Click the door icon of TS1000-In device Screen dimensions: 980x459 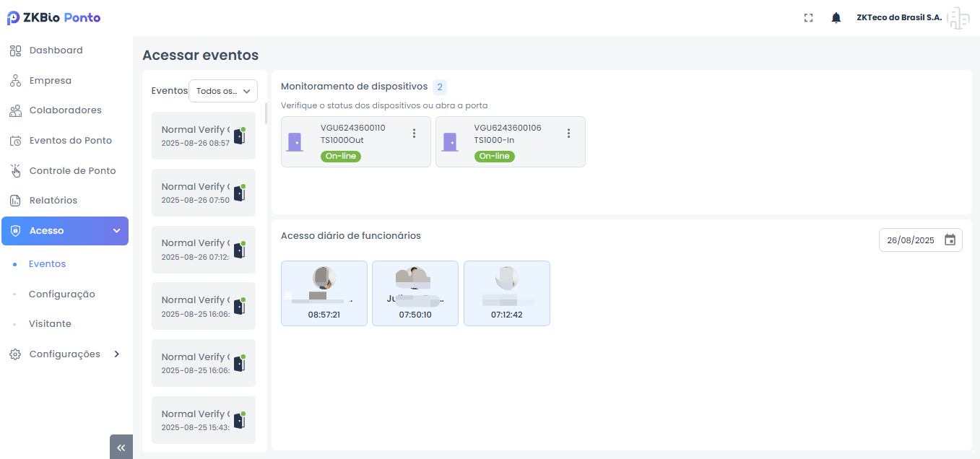tap(450, 141)
